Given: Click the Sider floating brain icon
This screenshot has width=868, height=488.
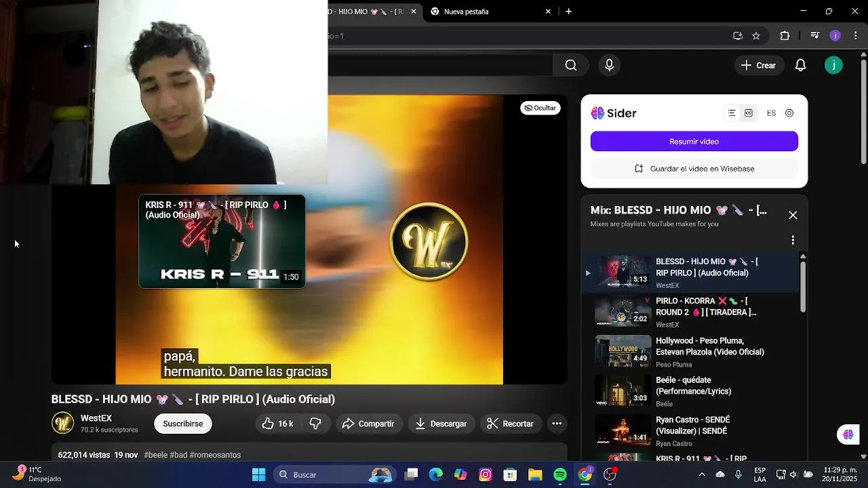Looking at the screenshot, I should [848, 434].
